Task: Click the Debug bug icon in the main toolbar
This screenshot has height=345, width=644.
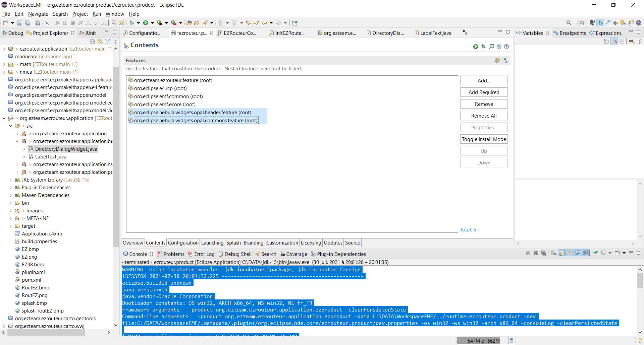Action: pos(131,23)
